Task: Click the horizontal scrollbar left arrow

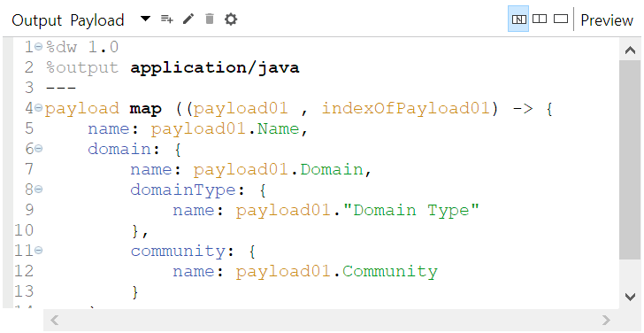Action: (x=55, y=320)
